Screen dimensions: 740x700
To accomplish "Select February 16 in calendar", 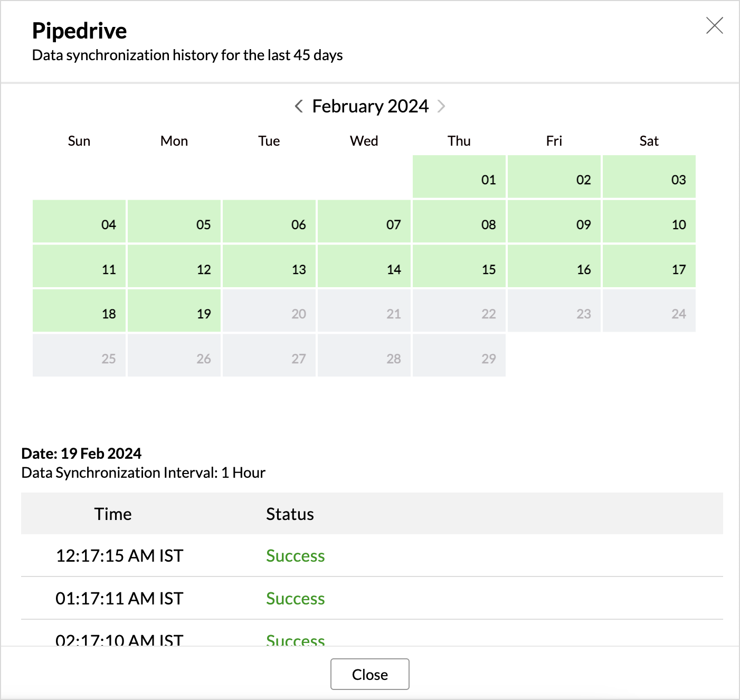I will tap(554, 266).
